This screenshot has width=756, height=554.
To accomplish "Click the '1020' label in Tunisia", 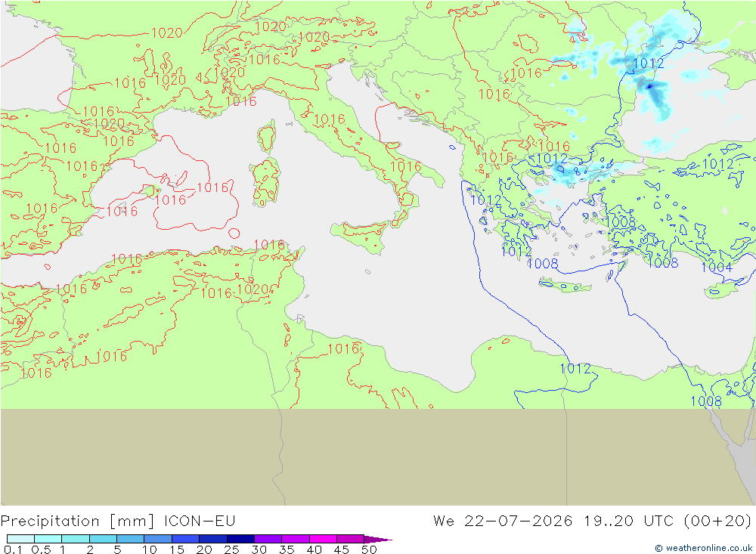I will pyautogui.click(x=253, y=289).
